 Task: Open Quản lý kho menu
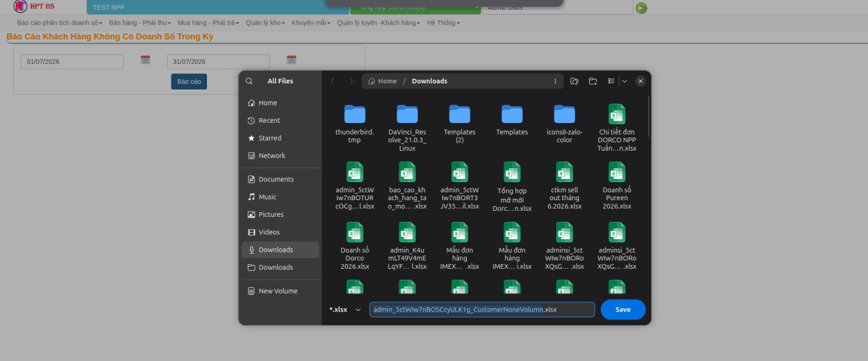[265, 23]
